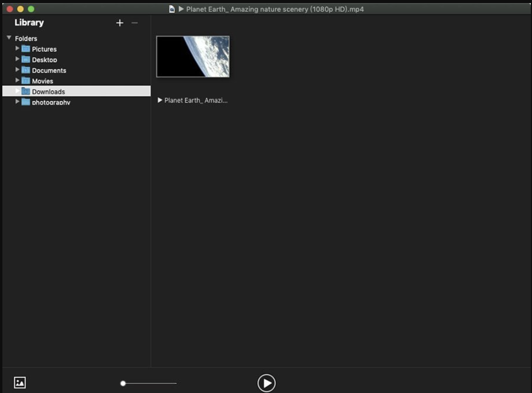Collapse the Folders tree
Viewport: 532px width, 393px height.
point(9,38)
